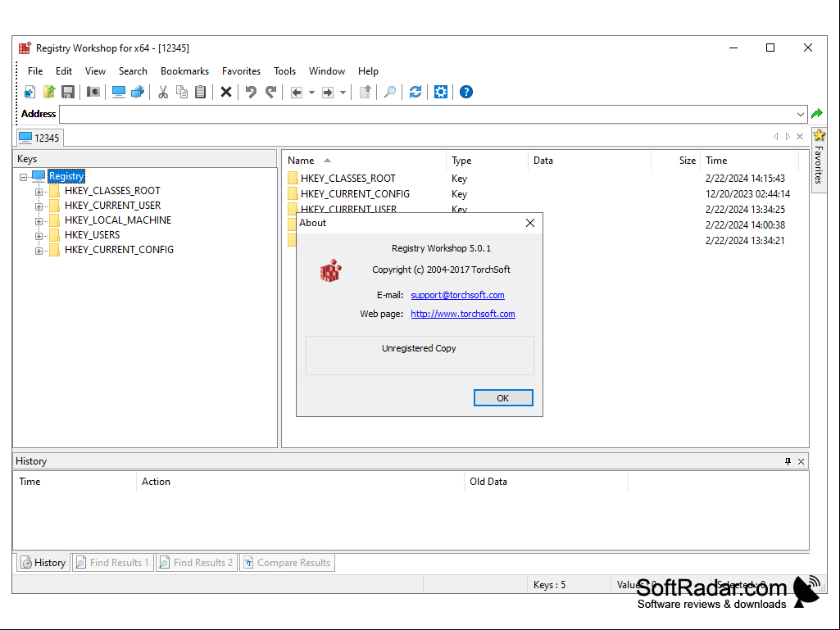Click the Copy toolbar icon

[182, 92]
